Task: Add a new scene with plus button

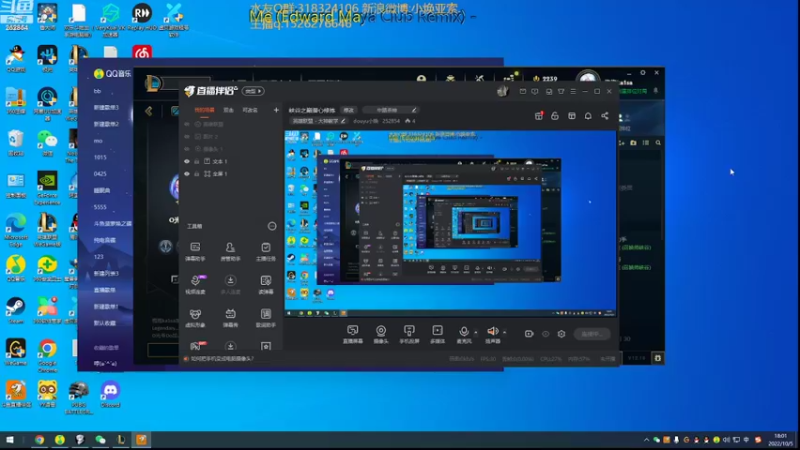Action: (x=276, y=110)
